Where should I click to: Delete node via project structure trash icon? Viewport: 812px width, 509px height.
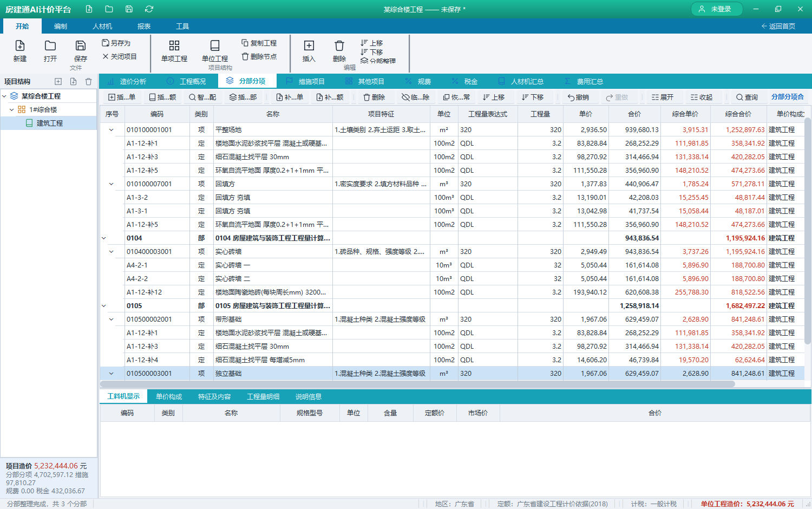(89, 82)
